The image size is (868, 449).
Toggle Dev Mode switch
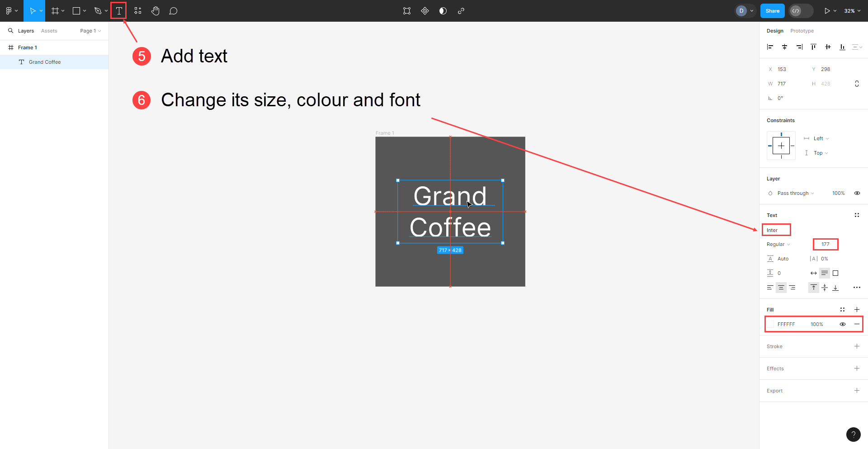tap(801, 11)
